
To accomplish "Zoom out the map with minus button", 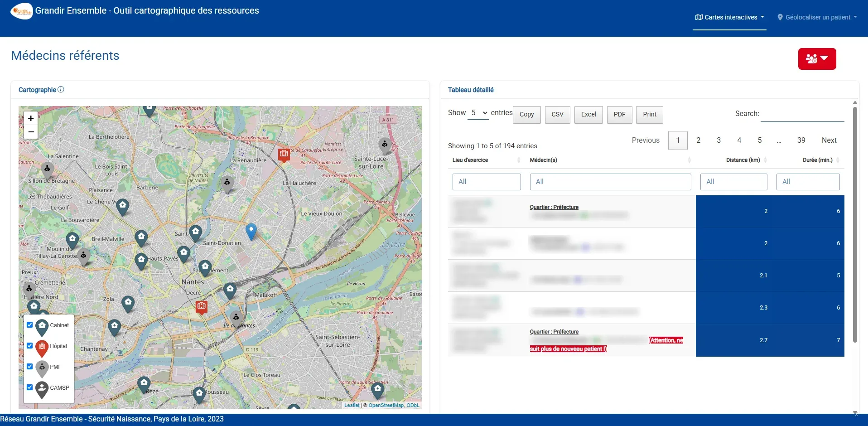I will coord(31,132).
